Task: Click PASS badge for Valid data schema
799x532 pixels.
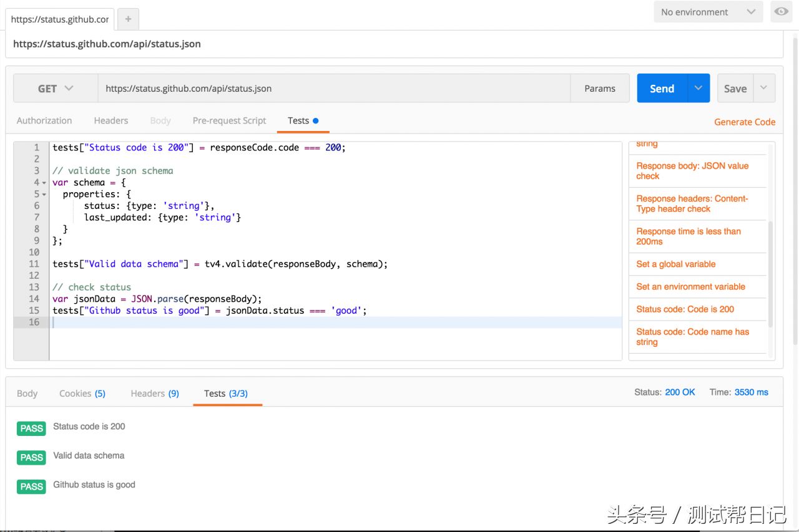Action: 31,458
